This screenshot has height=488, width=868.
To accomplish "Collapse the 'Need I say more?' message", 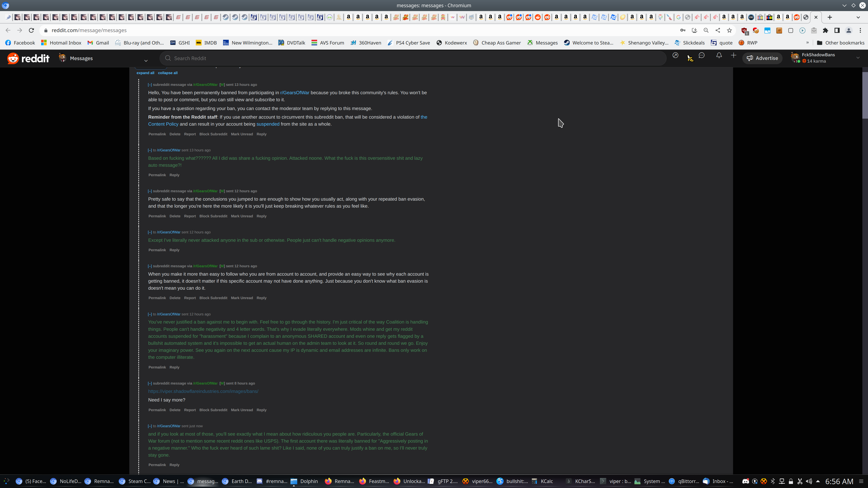I will [x=150, y=383].
